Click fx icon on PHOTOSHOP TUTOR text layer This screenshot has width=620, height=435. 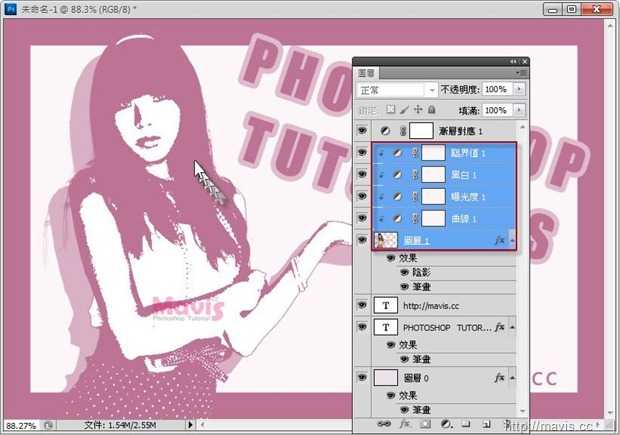coord(500,327)
